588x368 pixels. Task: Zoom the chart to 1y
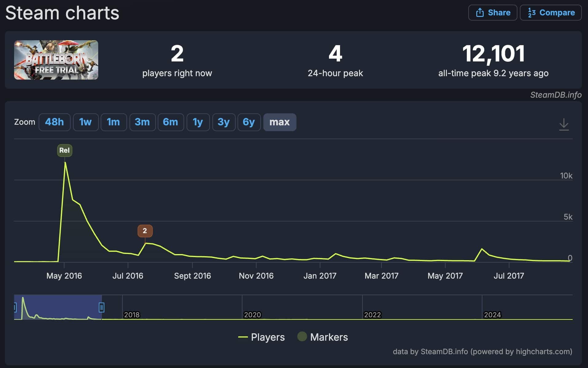198,122
